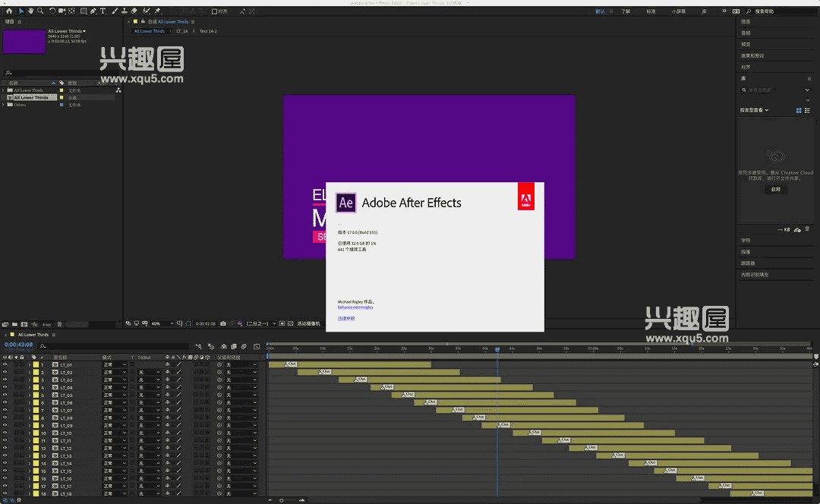Select the Hand tool

coord(31,11)
